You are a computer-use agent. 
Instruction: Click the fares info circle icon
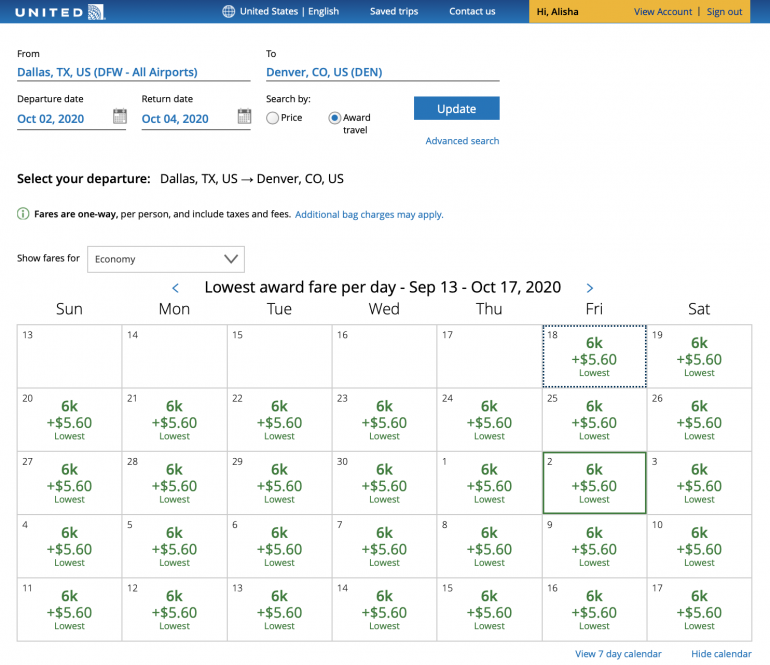tap(23, 214)
